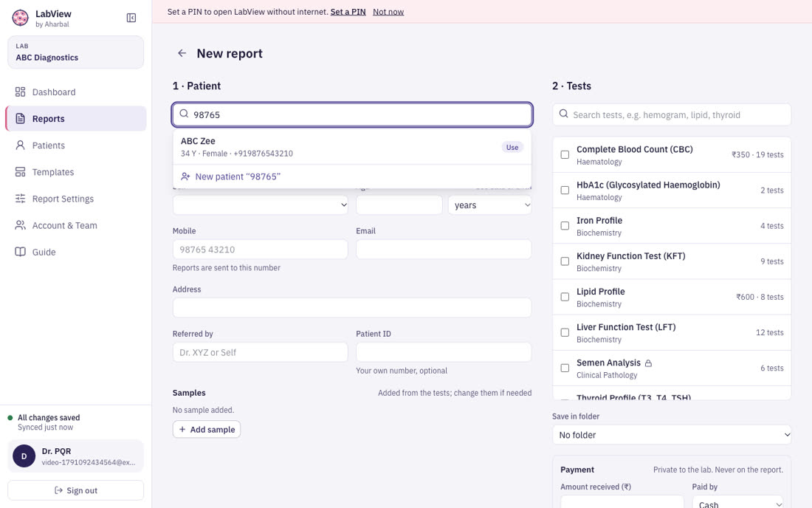Check the Lipid Profile test
Screen dimensions: 812x508
click(x=565, y=298)
